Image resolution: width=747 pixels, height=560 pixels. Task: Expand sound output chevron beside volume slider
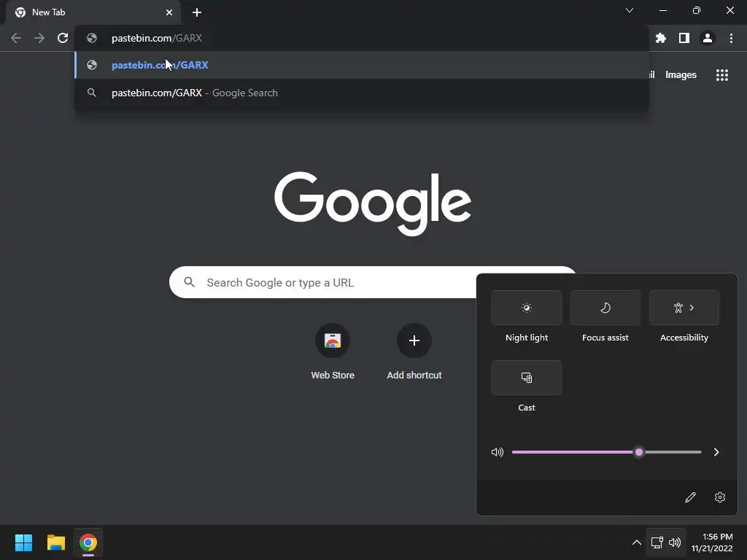coord(716,452)
